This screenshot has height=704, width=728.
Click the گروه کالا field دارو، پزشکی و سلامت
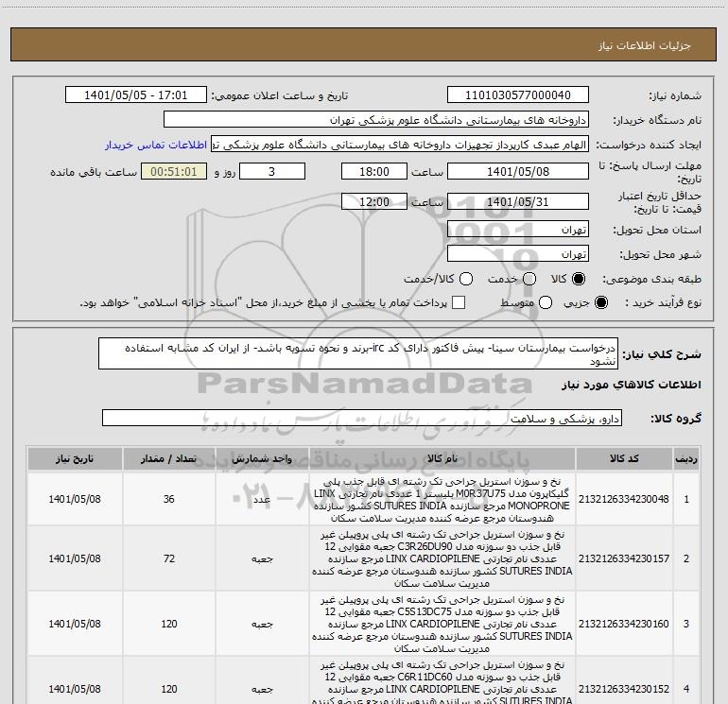click(x=362, y=418)
